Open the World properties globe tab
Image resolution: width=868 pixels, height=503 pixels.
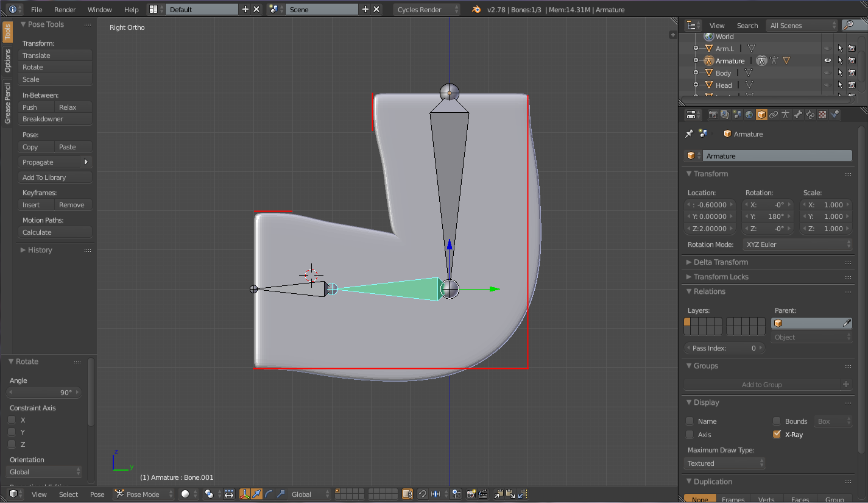[749, 115]
